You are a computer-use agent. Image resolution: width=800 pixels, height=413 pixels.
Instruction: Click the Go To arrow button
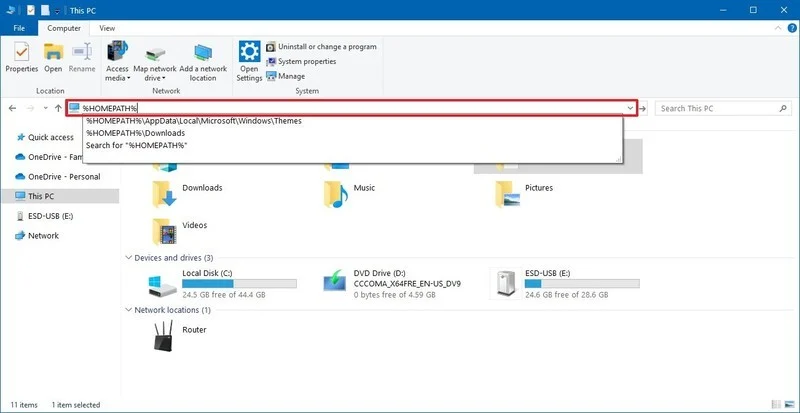[x=643, y=108]
